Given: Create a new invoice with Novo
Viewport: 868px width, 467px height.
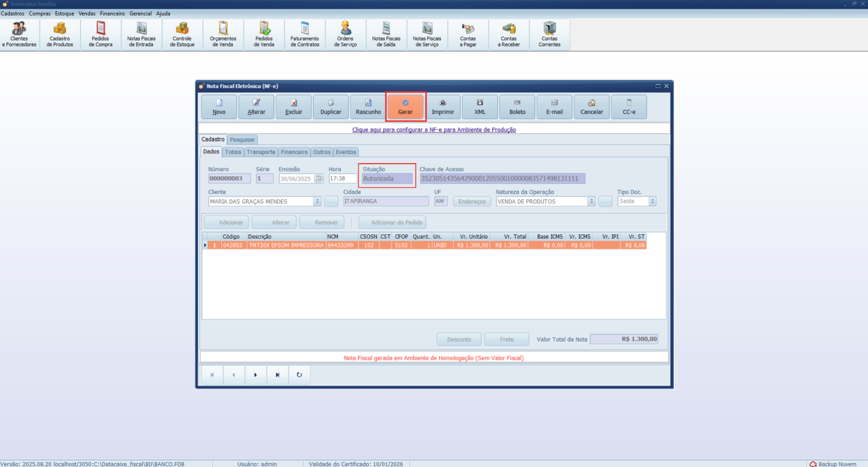Looking at the screenshot, I should pyautogui.click(x=219, y=106).
